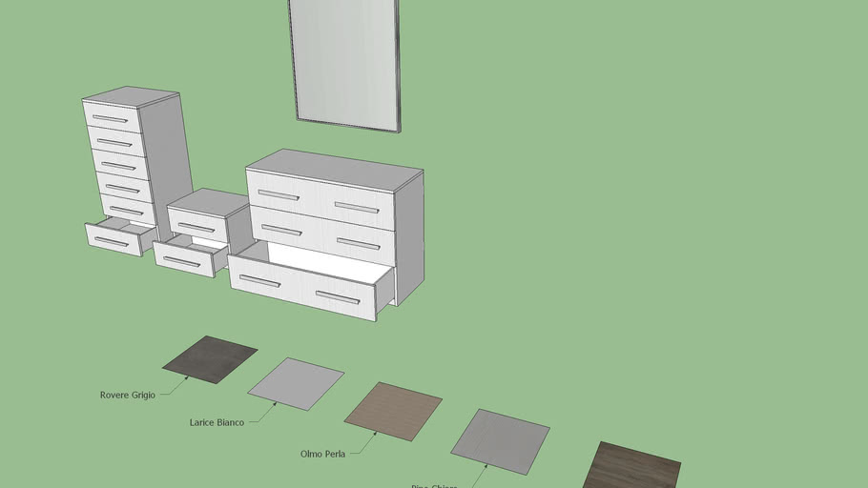Click the Olmo Perla text label
Image resolution: width=868 pixels, height=488 pixels.
[322, 454]
